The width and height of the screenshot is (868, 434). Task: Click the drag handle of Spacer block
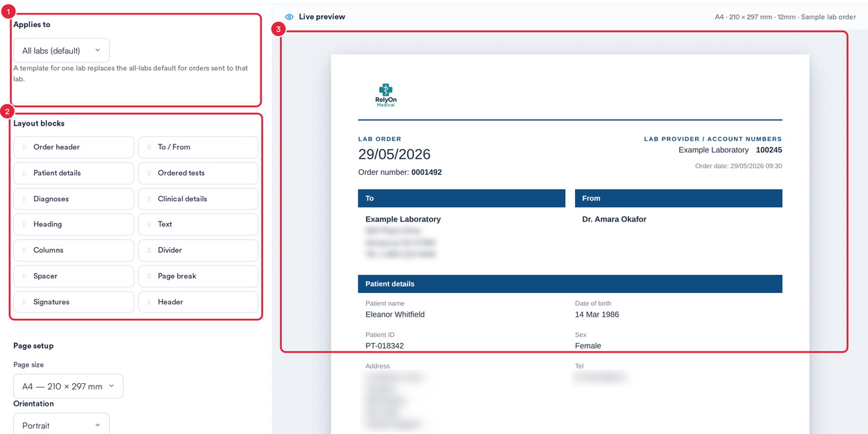click(x=24, y=276)
